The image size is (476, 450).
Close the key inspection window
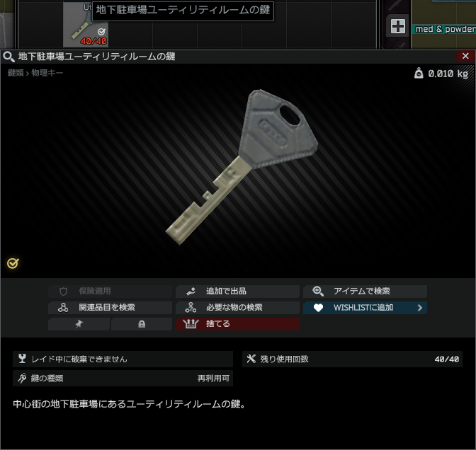[465, 57]
